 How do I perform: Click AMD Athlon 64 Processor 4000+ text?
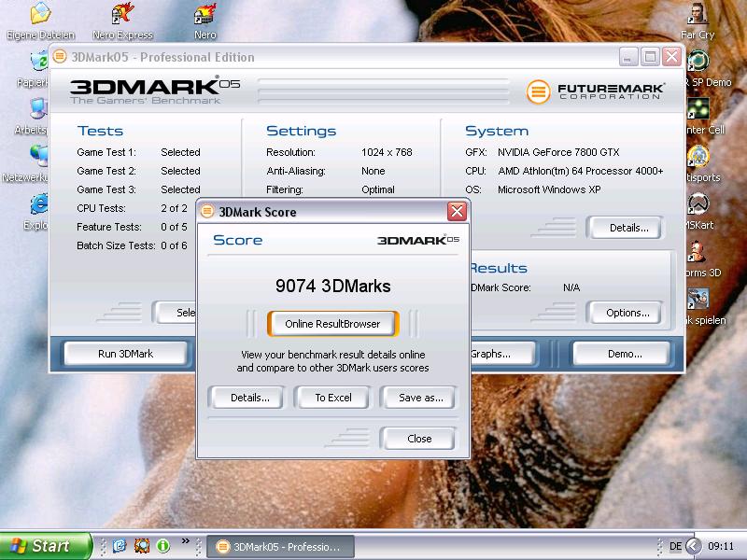tap(580, 171)
